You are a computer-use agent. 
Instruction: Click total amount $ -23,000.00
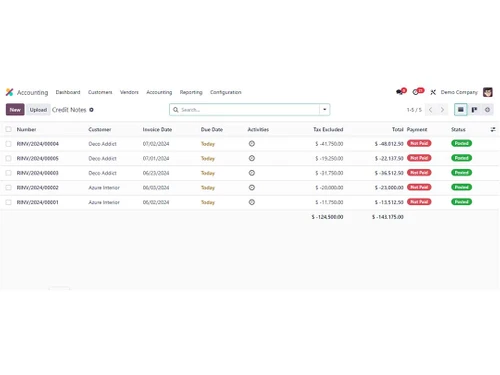(389, 188)
